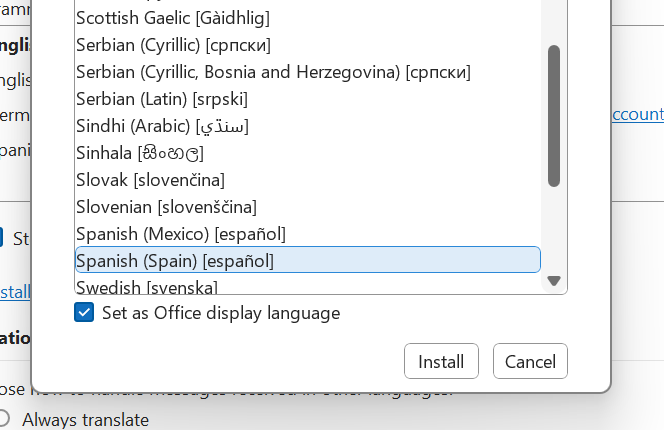Viewport: 664px width, 430px height.
Task: Select Sindhi (Arabic) in the list
Action: [x=162, y=126]
